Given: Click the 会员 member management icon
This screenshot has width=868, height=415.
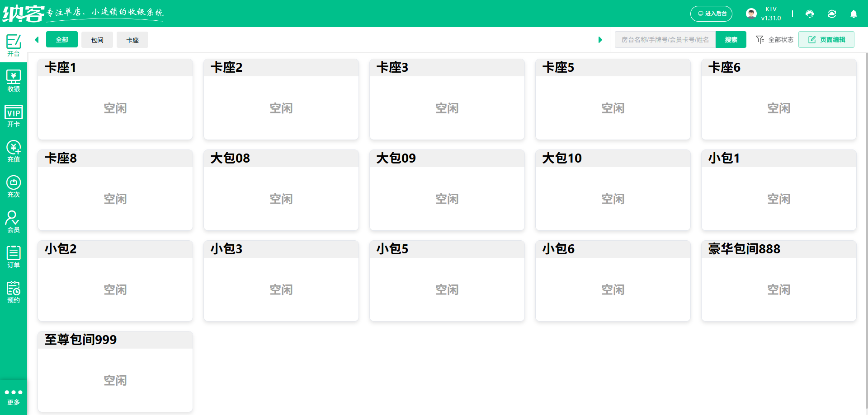Looking at the screenshot, I should (x=14, y=221).
